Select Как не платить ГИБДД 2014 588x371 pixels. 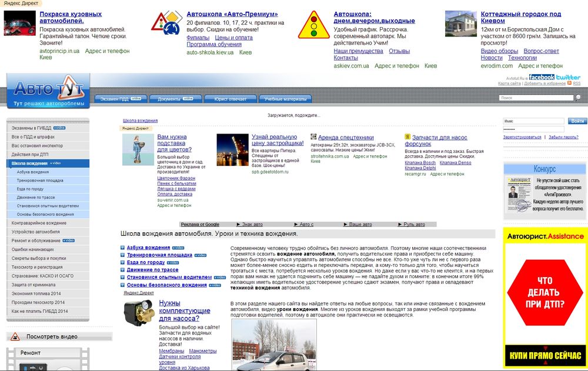(x=48, y=311)
